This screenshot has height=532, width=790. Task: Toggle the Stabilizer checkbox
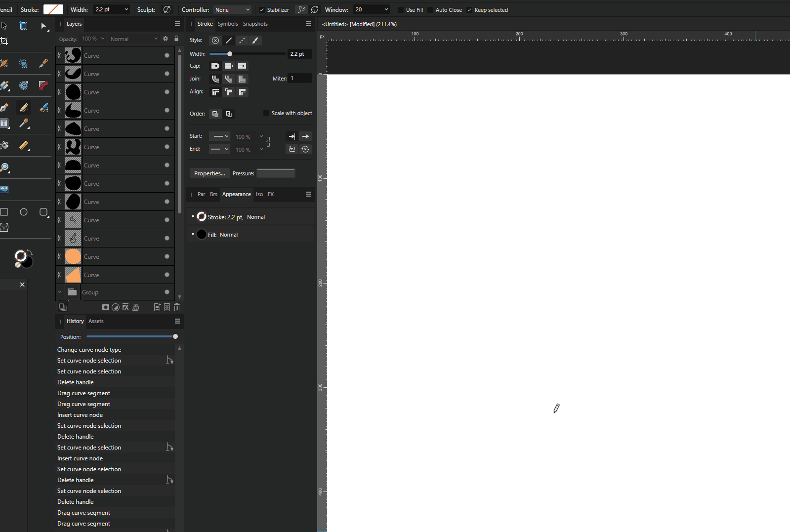click(262, 10)
